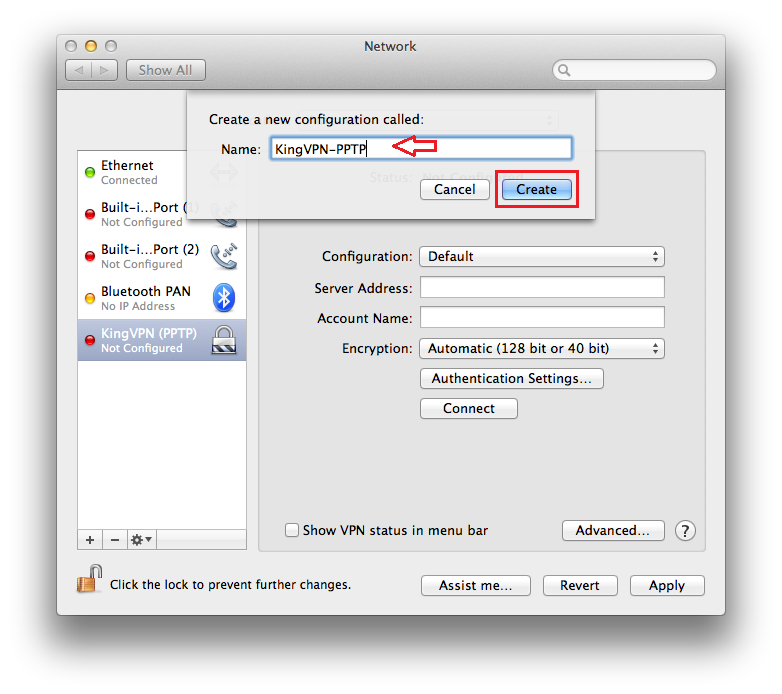Click 'Create a new configuration called:' text
This screenshot has height=694, width=782.
tap(316, 120)
